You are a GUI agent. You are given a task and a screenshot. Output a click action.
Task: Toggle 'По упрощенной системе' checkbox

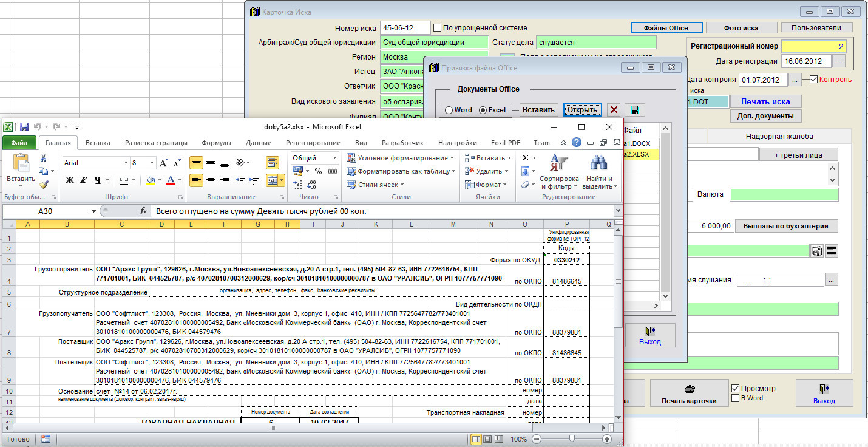point(437,28)
